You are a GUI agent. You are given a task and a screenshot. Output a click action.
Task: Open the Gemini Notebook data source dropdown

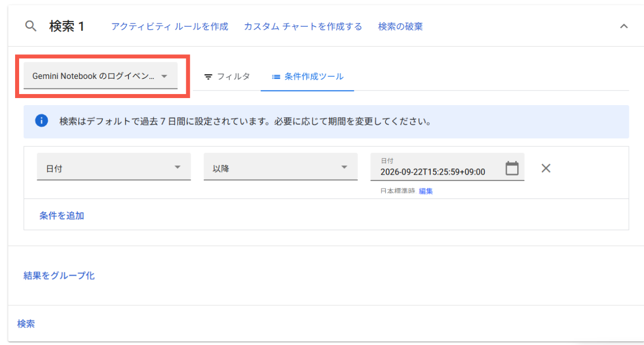tap(101, 76)
